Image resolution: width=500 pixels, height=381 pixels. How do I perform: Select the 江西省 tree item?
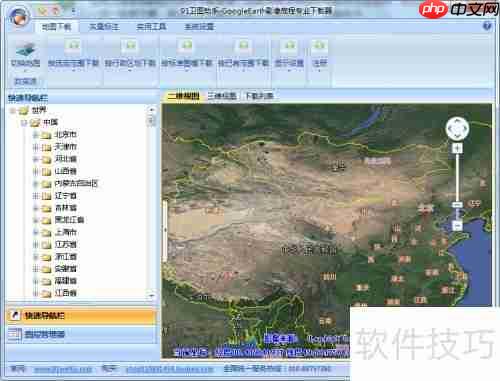click(x=66, y=293)
